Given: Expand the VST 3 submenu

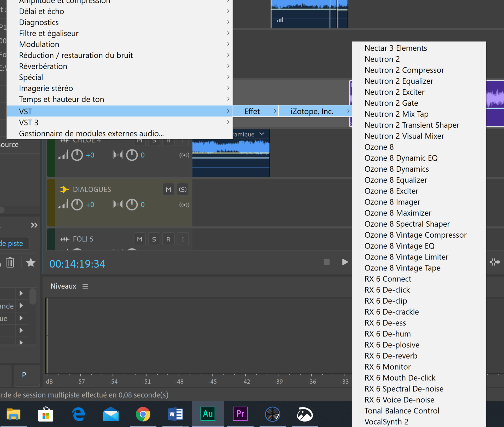Looking at the screenshot, I should (x=120, y=122).
